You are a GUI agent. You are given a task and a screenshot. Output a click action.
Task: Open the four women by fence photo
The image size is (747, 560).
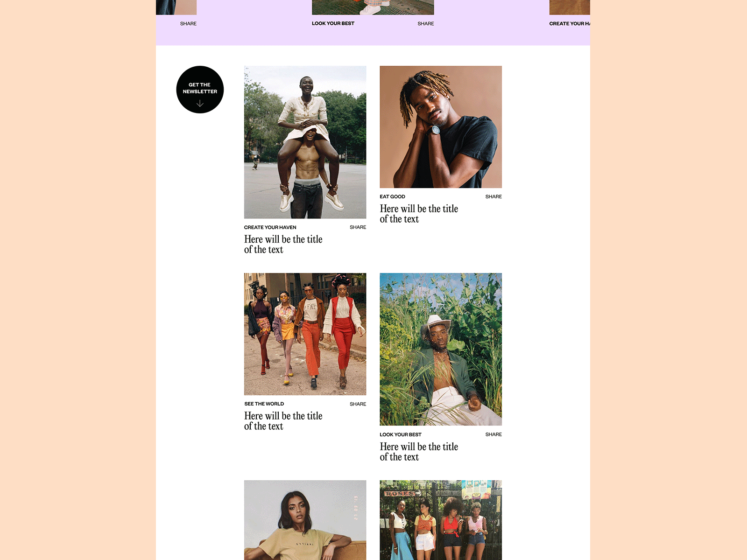tap(441, 520)
